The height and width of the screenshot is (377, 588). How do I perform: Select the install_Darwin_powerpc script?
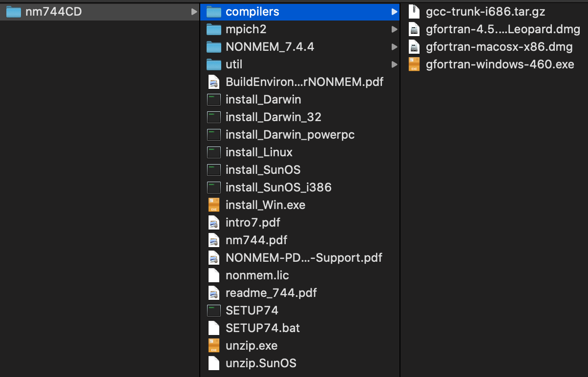290,134
